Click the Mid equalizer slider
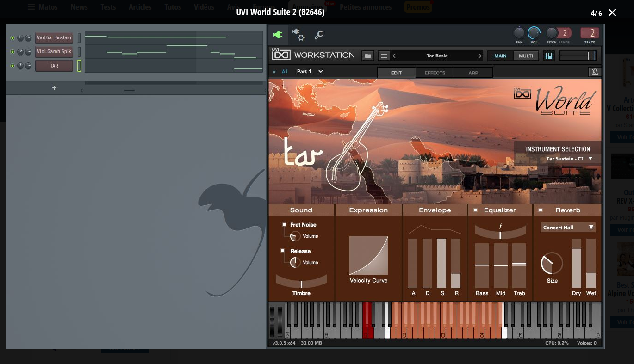This screenshot has height=364, width=634. coord(501,265)
